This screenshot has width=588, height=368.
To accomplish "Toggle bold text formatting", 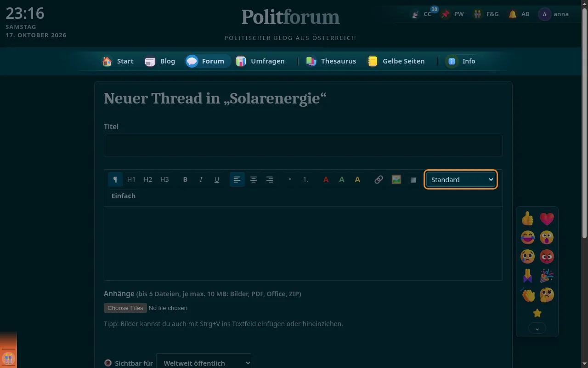I will coord(185,179).
